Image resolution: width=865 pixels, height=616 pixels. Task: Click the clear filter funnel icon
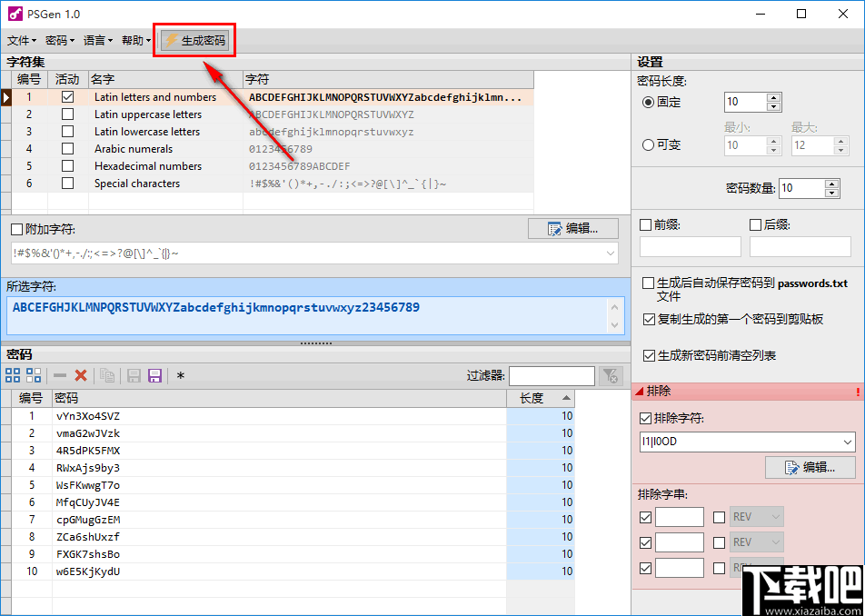click(610, 375)
